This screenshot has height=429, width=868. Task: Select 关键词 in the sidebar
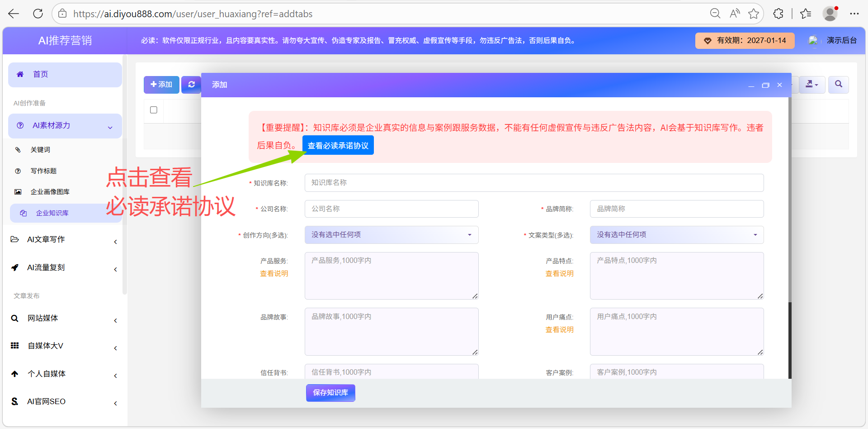[x=40, y=150]
